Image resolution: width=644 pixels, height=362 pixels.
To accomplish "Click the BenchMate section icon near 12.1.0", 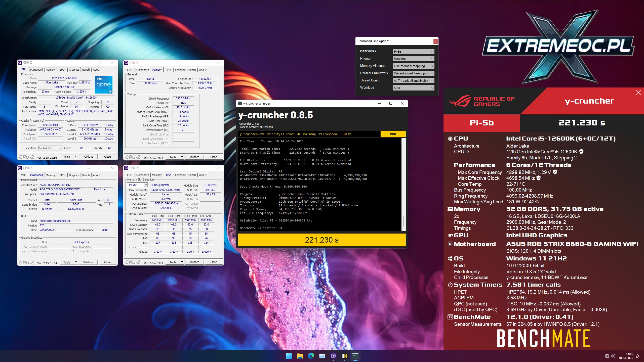I will point(450,317).
